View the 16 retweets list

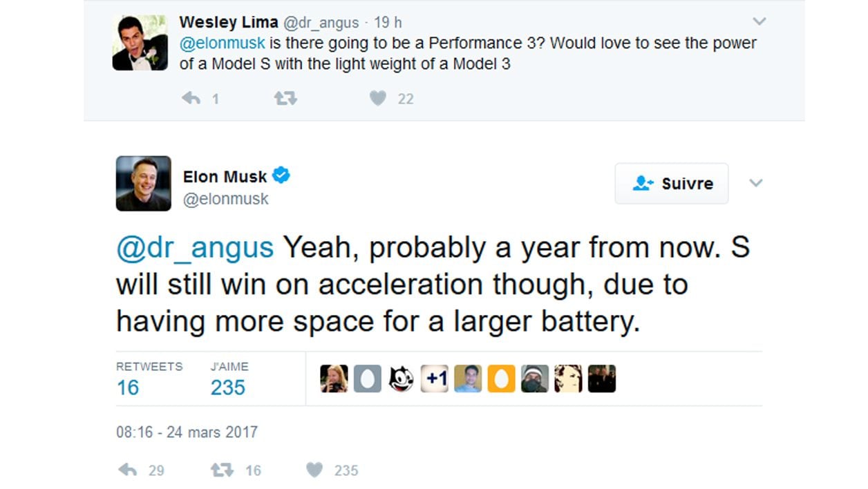tap(149, 378)
